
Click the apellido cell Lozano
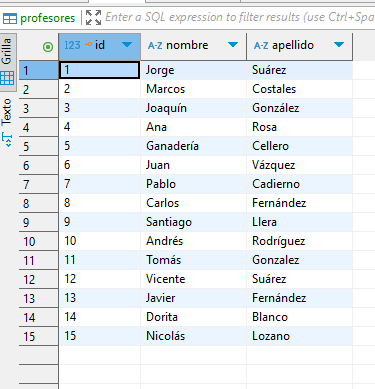click(x=299, y=336)
